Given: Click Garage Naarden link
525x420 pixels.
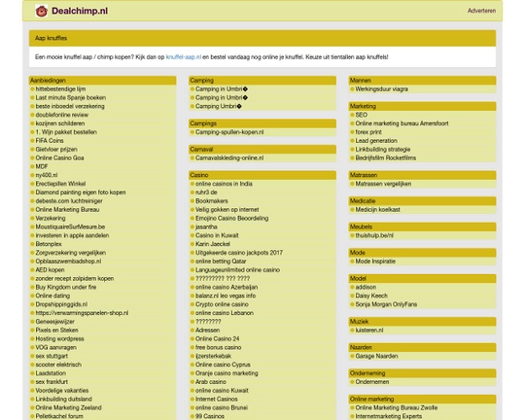Looking at the screenshot, I should tap(376, 356).
